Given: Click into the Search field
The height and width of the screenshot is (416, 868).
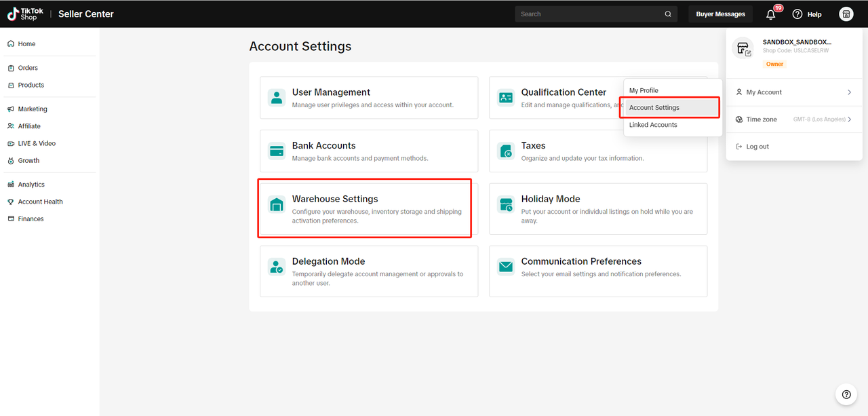Looking at the screenshot, I should pos(589,14).
